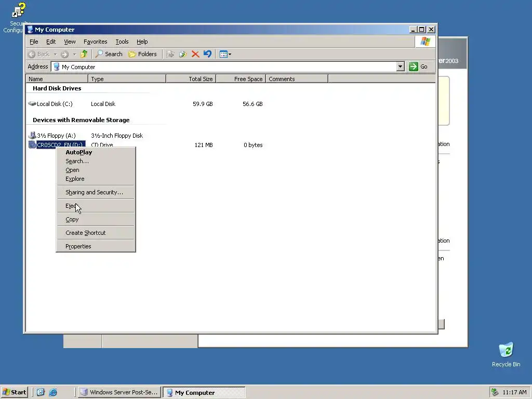
Task: Expand the Address bar dropdown arrow
Action: click(x=401, y=66)
